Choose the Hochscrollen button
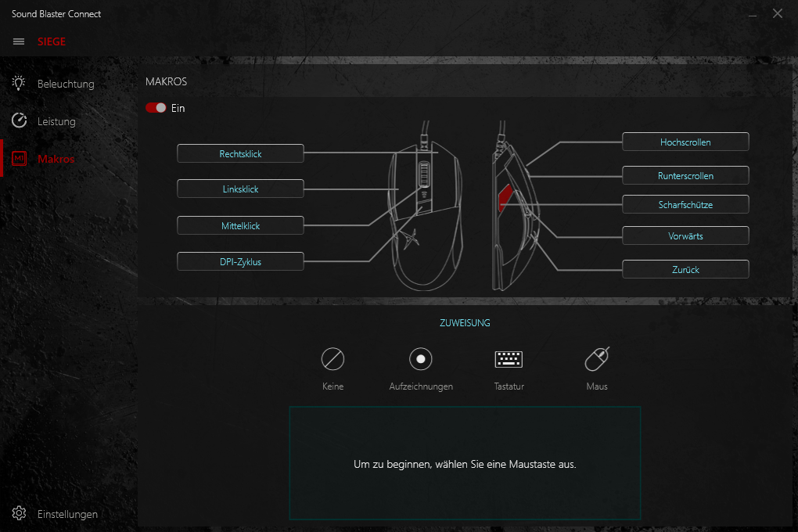The height and width of the screenshot is (532, 798). click(685, 142)
